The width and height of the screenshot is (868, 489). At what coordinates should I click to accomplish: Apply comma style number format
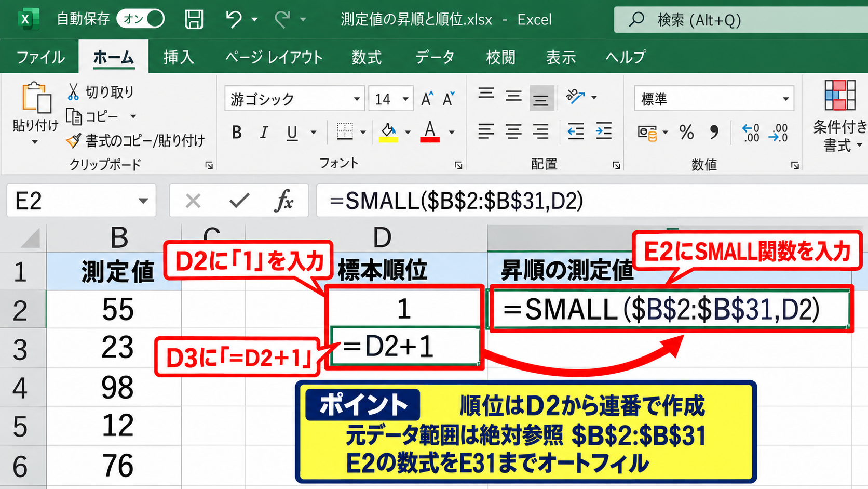coord(714,133)
